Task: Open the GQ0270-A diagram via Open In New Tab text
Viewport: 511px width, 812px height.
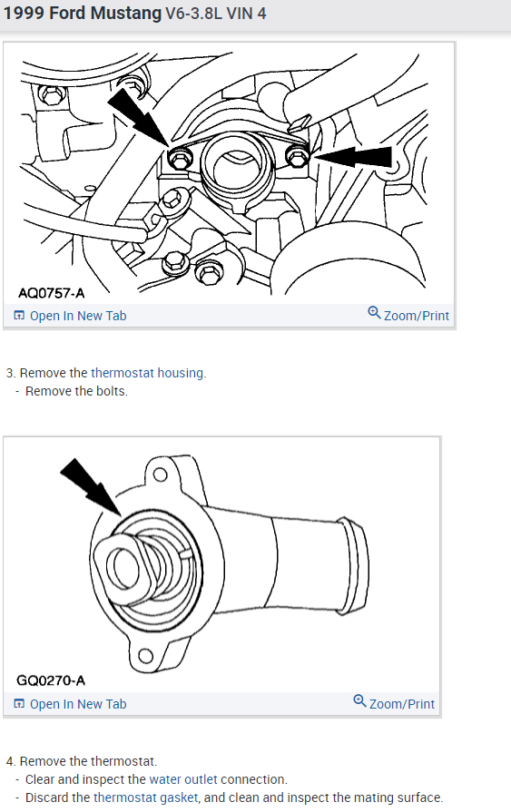Action: coord(78,704)
